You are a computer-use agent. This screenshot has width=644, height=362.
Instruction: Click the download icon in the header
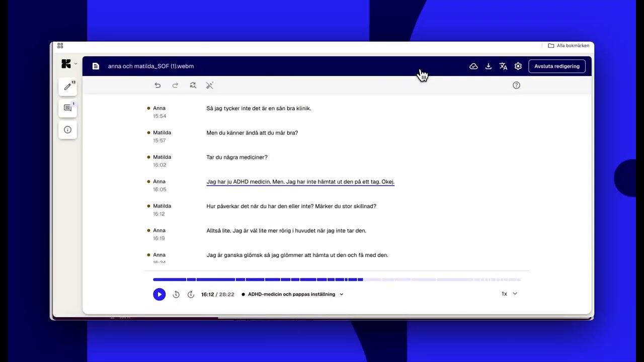(x=489, y=66)
